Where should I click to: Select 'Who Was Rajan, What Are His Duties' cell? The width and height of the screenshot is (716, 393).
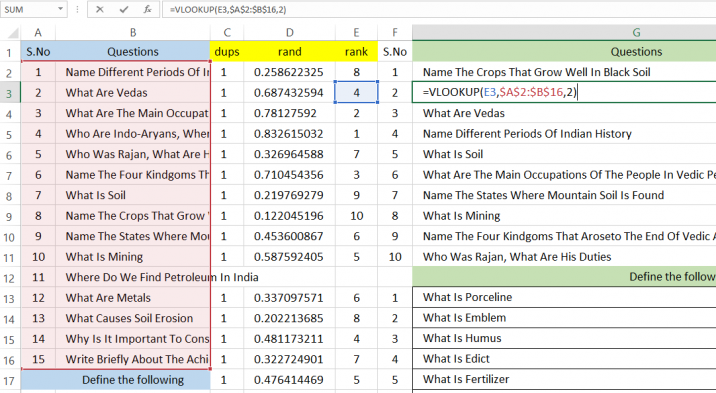[564, 257]
